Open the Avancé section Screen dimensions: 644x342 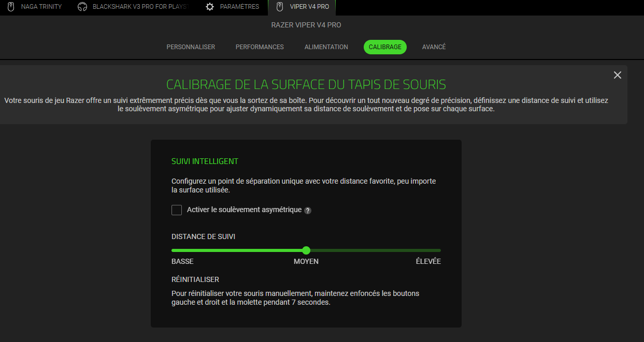434,47
